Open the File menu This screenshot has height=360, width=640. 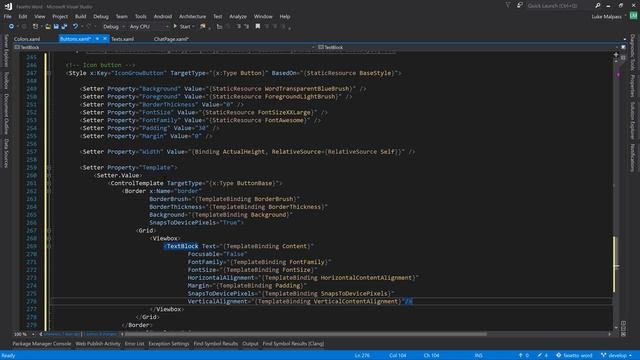(7, 16)
